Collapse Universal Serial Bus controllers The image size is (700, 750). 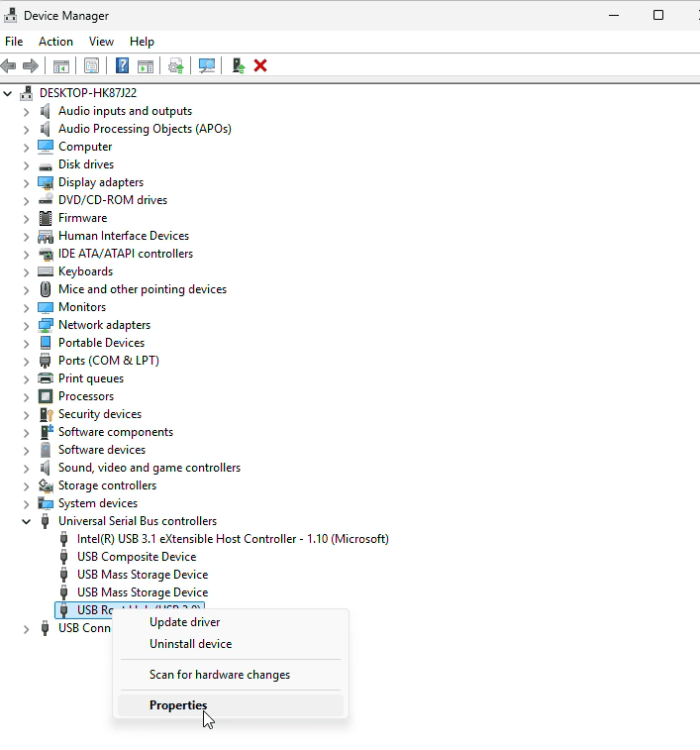click(27, 521)
